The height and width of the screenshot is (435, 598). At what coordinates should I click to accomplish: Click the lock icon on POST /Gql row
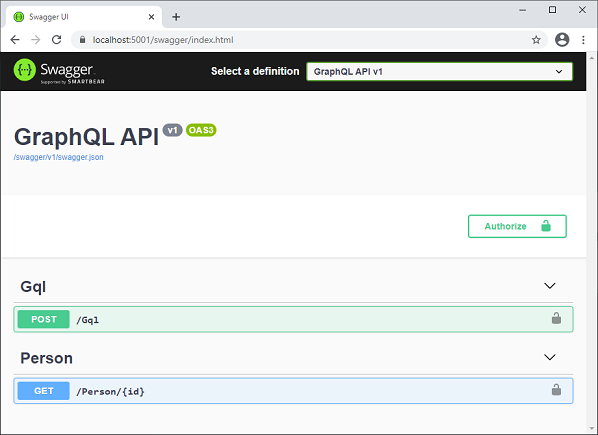click(556, 318)
